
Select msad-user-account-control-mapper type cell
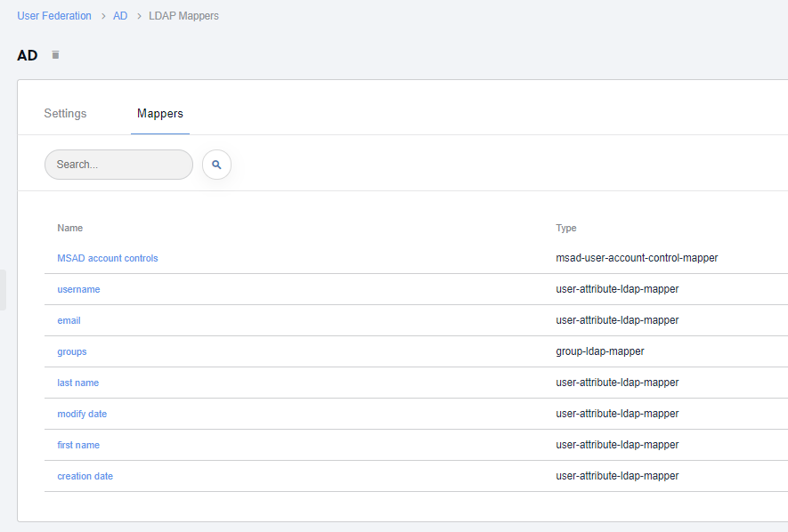point(637,258)
